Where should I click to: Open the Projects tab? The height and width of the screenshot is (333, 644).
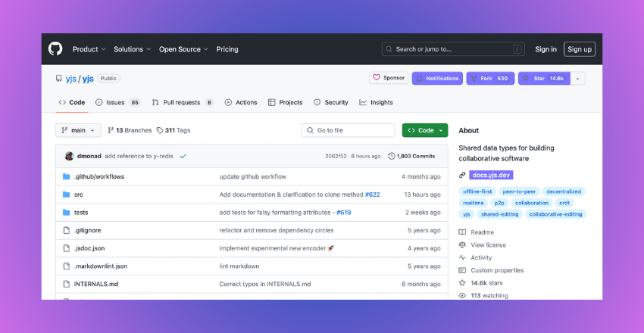tap(286, 102)
